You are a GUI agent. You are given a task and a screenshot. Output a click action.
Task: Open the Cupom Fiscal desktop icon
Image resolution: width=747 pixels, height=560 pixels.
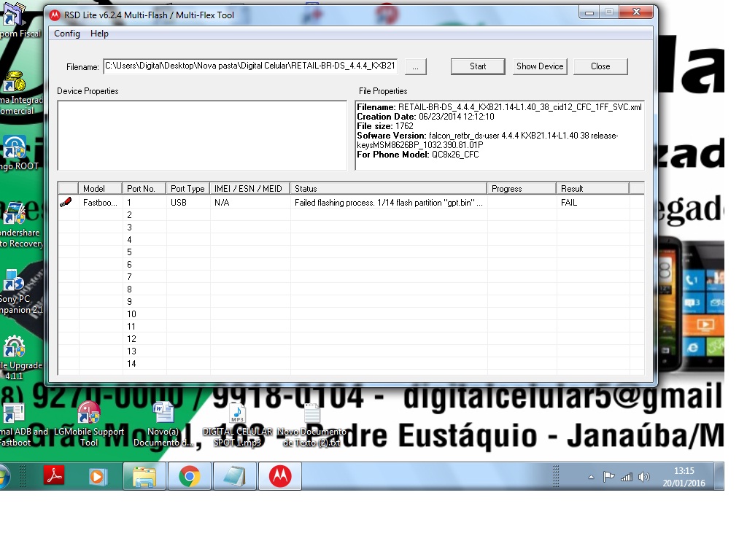tap(19, 20)
